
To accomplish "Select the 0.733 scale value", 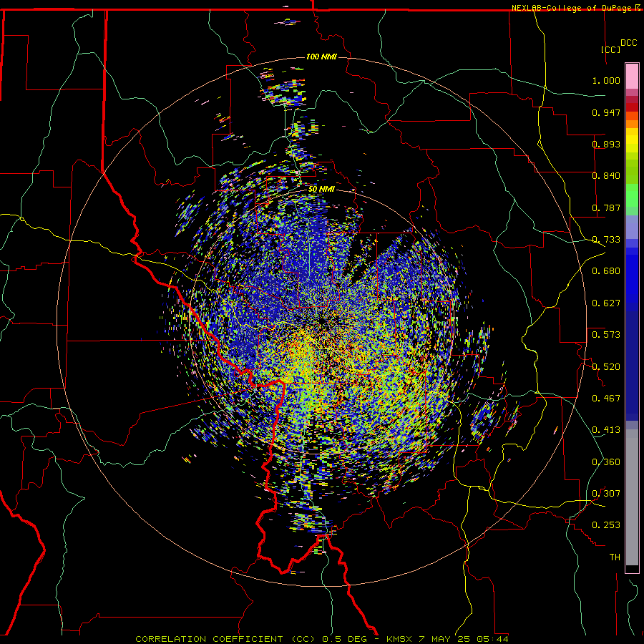I will (x=606, y=240).
